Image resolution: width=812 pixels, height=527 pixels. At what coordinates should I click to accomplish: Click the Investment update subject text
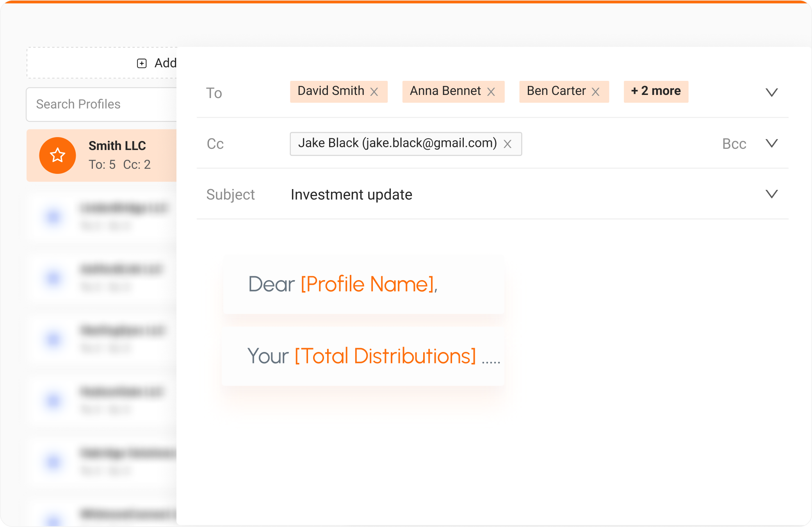point(351,195)
